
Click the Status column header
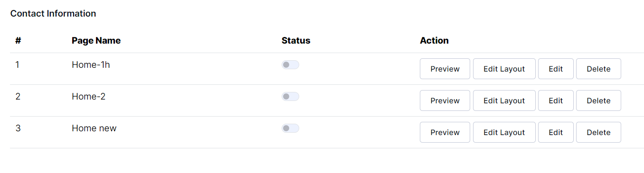point(296,41)
